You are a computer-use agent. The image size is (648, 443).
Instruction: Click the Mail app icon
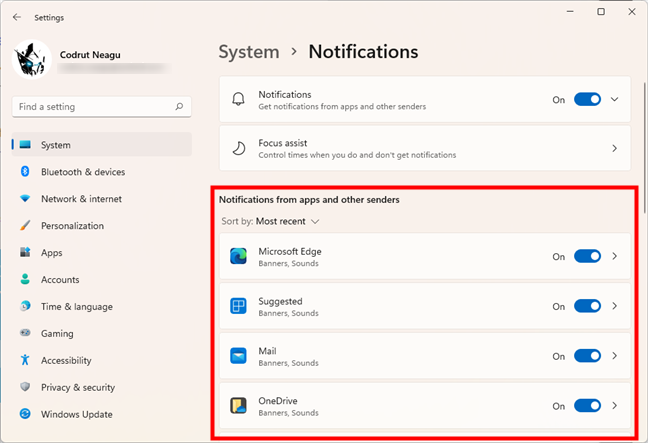tap(238, 356)
